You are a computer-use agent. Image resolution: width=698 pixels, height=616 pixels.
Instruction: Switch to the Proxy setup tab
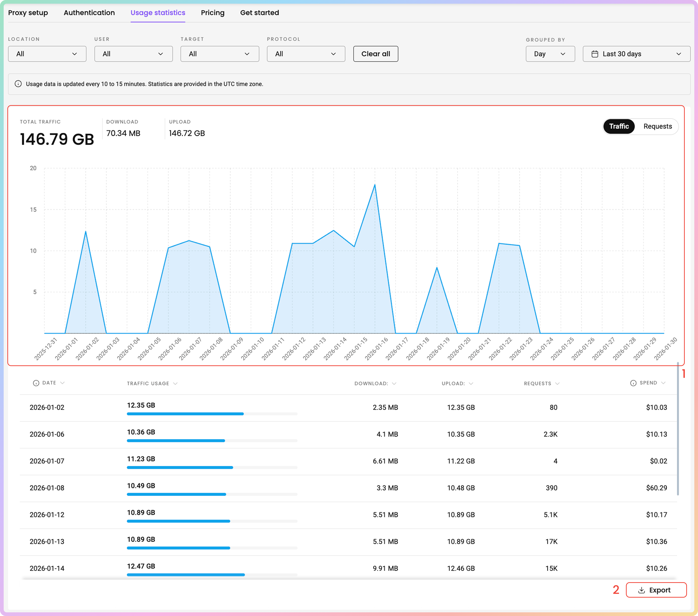pos(28,13)
